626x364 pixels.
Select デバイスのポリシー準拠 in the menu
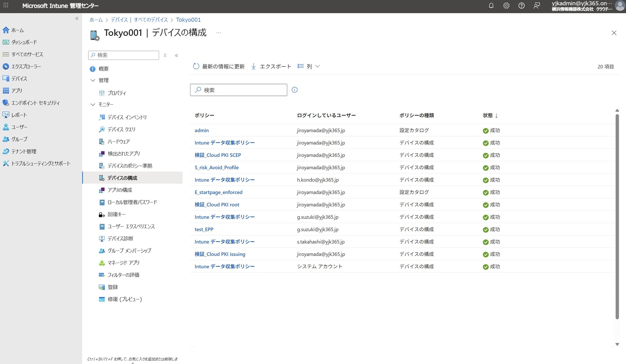tap(130, 166)
